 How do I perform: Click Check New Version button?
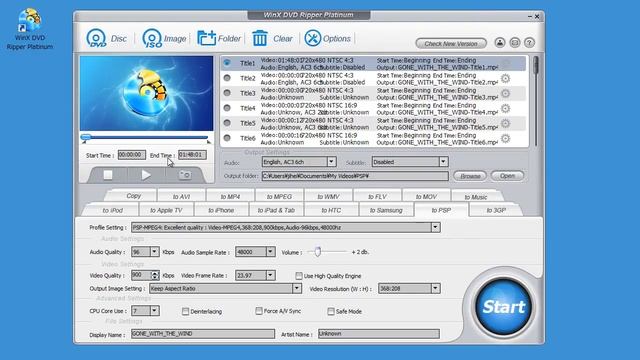click(451, 44)
